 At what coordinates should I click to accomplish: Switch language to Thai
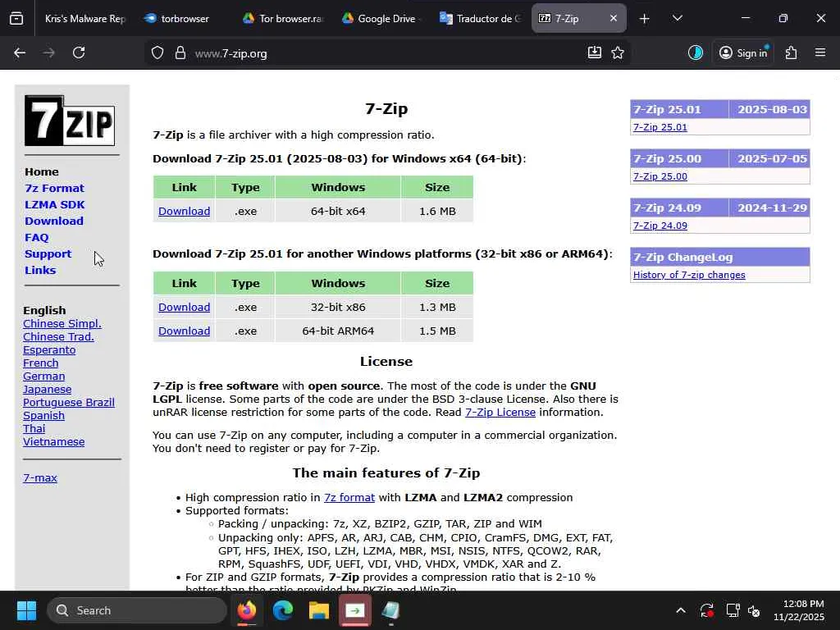[x=34, y=428]
